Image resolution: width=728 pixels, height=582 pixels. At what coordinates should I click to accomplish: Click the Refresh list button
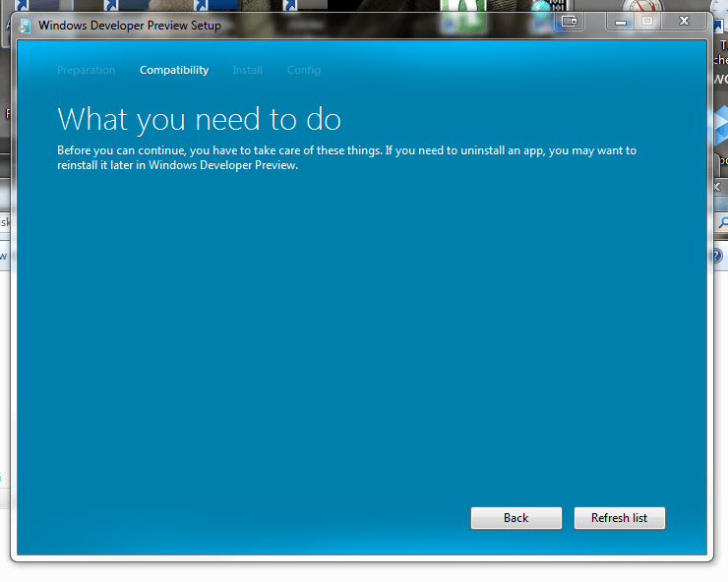[619, 518]
